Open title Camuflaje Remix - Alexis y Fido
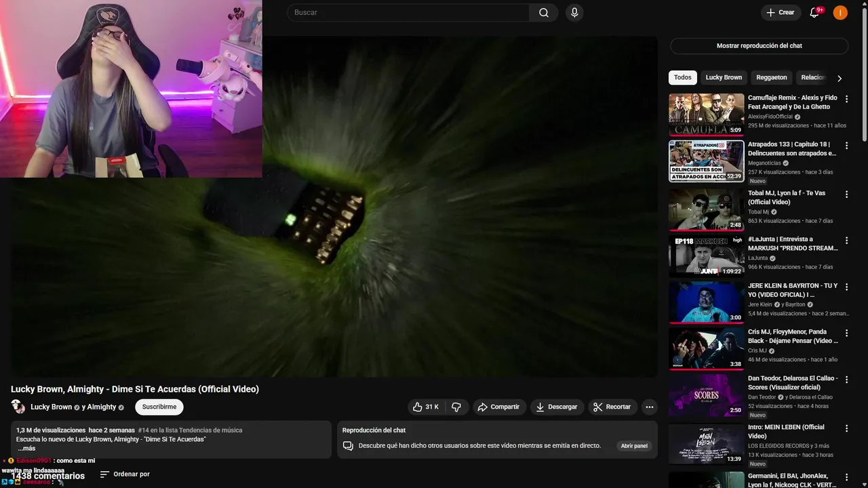 tap(793, 102)
